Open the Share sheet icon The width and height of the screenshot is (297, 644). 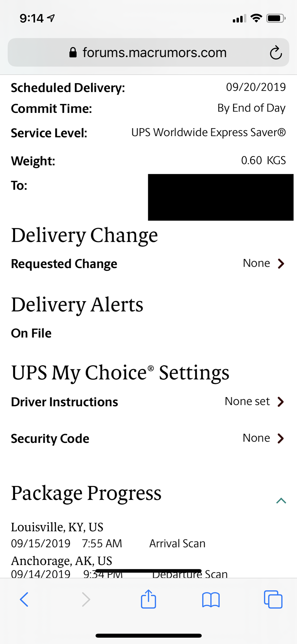[148, 599]
